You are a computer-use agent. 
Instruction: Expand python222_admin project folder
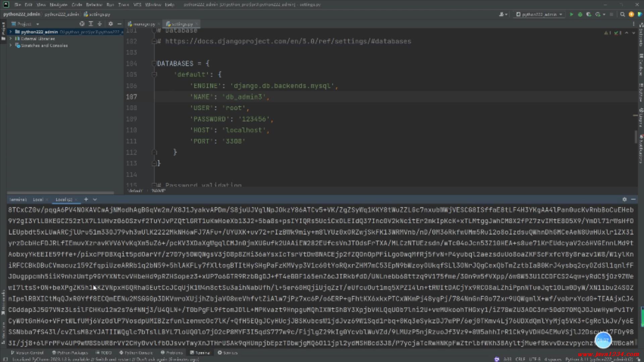coord(11,32)
